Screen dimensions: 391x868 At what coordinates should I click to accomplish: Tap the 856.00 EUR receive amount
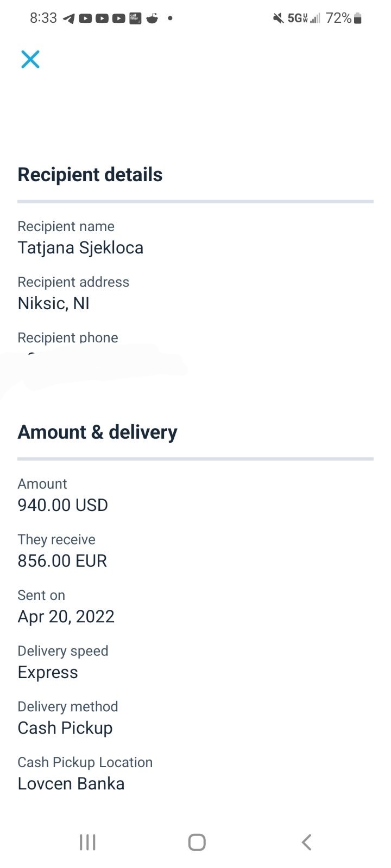coord(62,561)
